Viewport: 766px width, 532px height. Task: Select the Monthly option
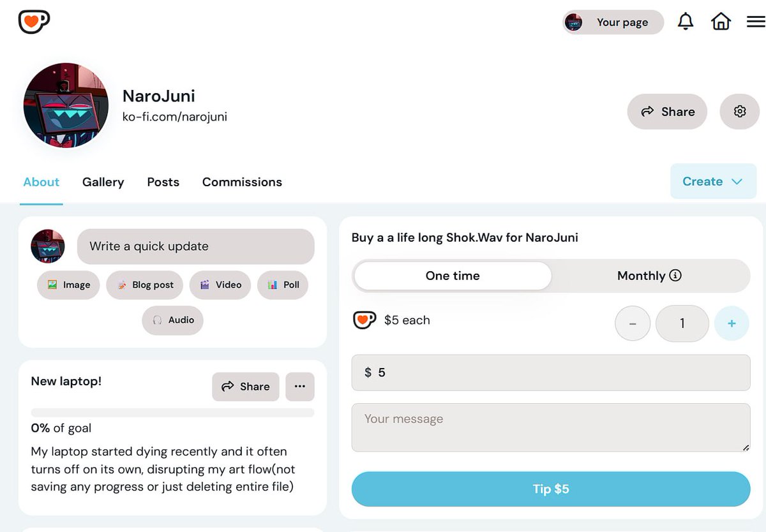click(649, 276)
